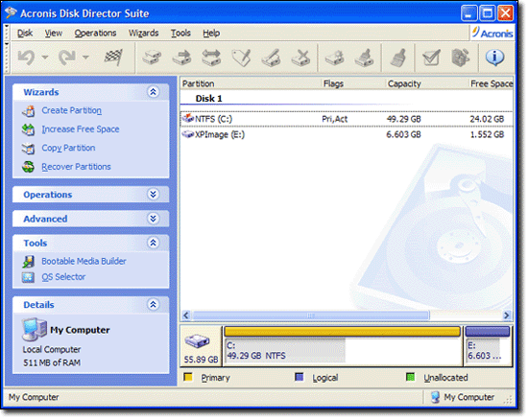
Task: Sort by the Capacity column header
Action: (426, 83)
